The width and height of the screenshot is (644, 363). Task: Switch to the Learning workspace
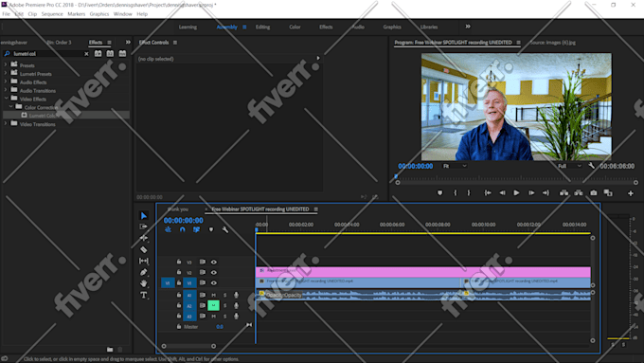(188, 27)
